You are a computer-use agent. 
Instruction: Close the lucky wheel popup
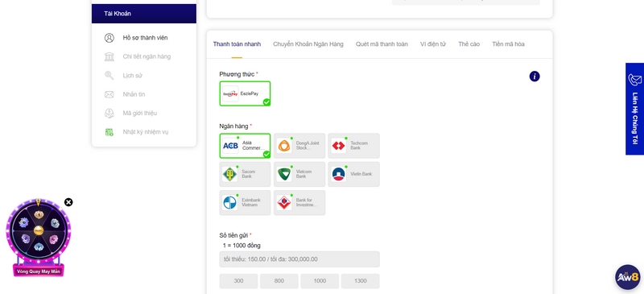[x=68, y=202]
